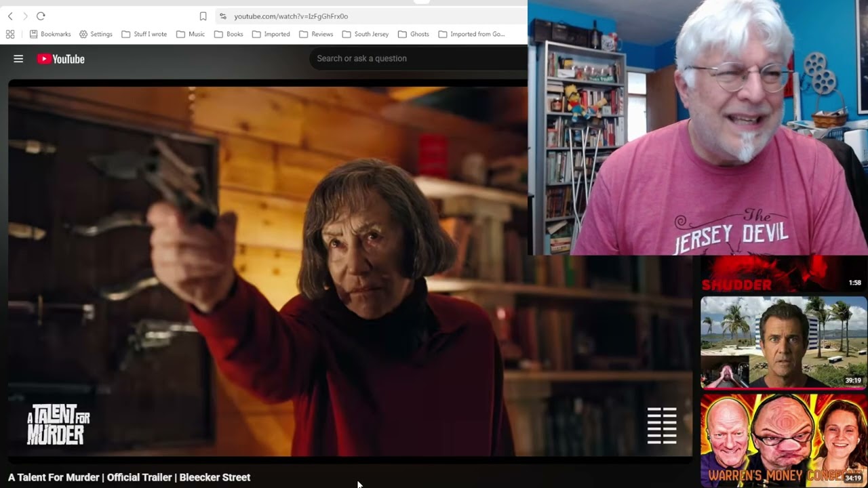Click the youtube.com address bar URL
Screen dimensions: 868x488
[x=291, y=16]
